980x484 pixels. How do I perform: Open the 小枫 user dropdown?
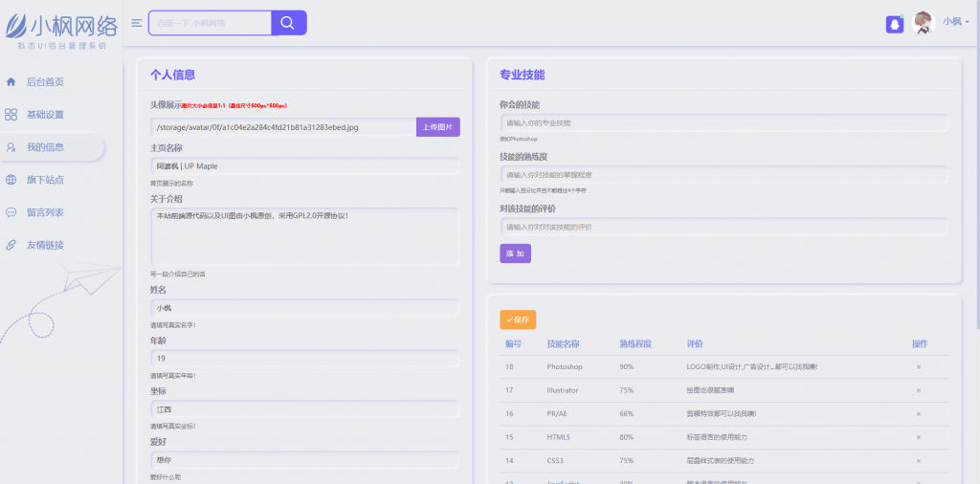click(x=956, y=22)
